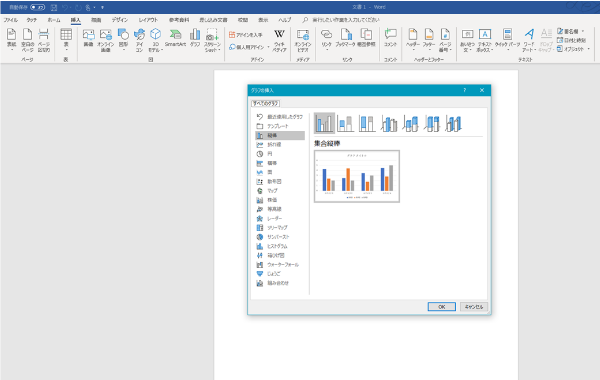The image size is (600, 380).
Task: Open the ヘルプ ribbon tab
Action: click(285, 20)
